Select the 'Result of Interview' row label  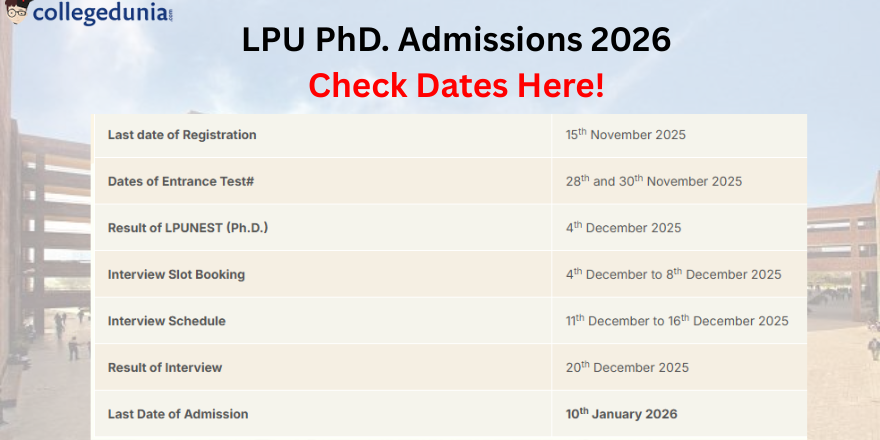click(x=165, y=368)
